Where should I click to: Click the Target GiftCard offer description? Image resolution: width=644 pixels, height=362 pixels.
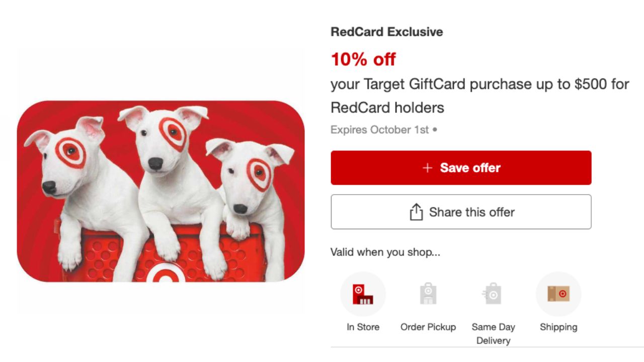(480, 96)
